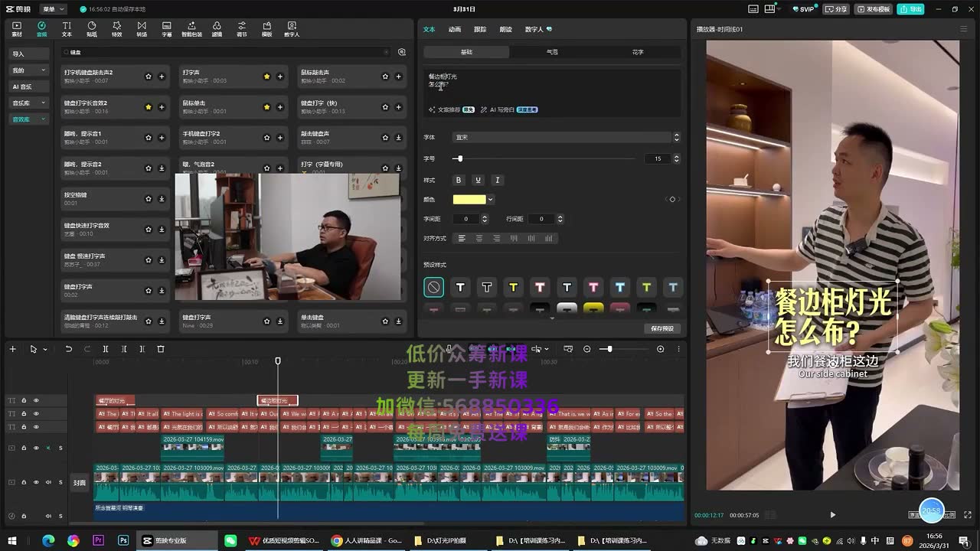The image size is (980, 551).
Task: Open the 贴纸 stickers panel
Action: [92, 29]
